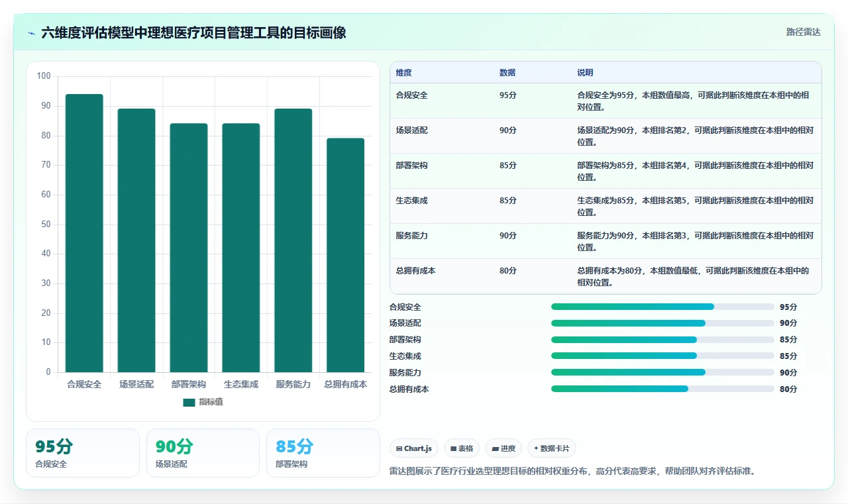Click the 95分 value beside progress bar

click(788, 307)
